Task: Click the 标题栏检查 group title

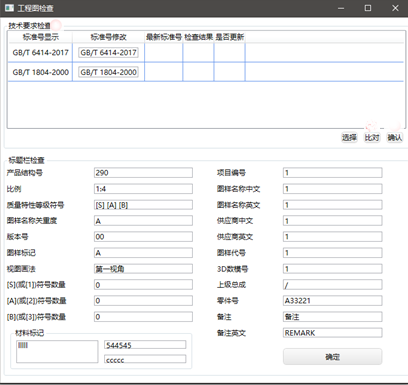Action: [x=26, y=160]
